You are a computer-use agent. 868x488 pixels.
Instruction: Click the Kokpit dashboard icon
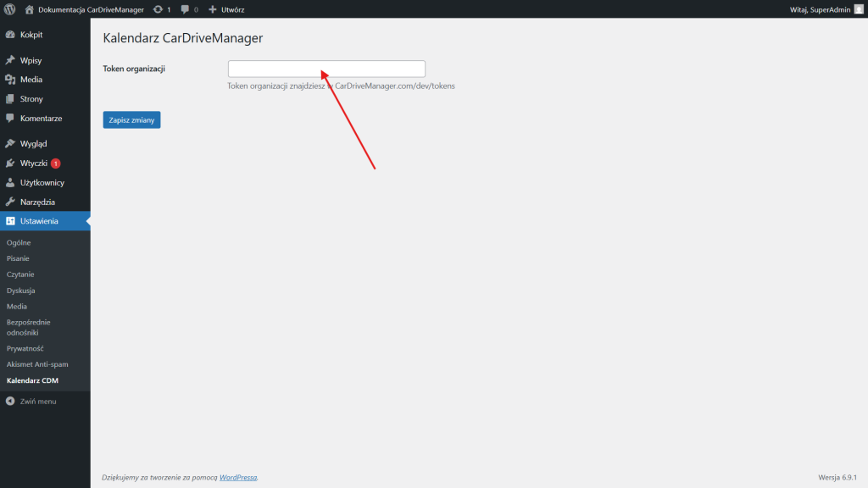pos(10,35)
